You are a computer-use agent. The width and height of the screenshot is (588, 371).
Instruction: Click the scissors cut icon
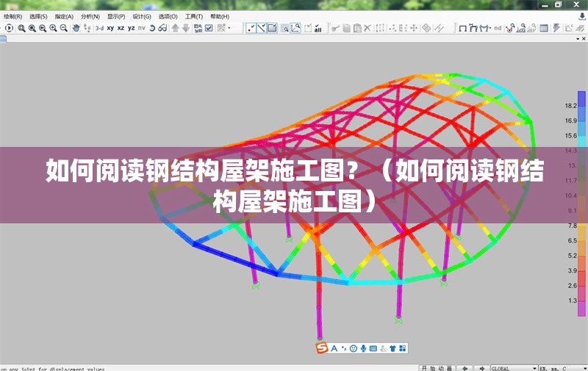(x=335, y=28)
